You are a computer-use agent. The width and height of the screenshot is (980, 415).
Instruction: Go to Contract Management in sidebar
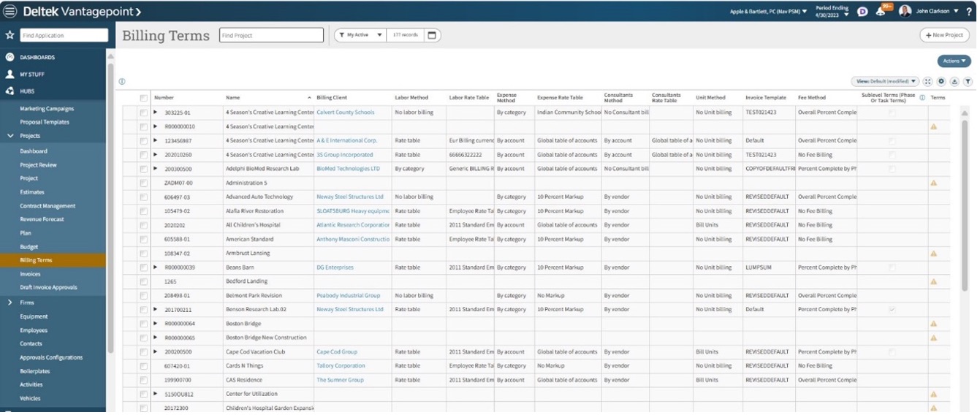pos(48,206)
